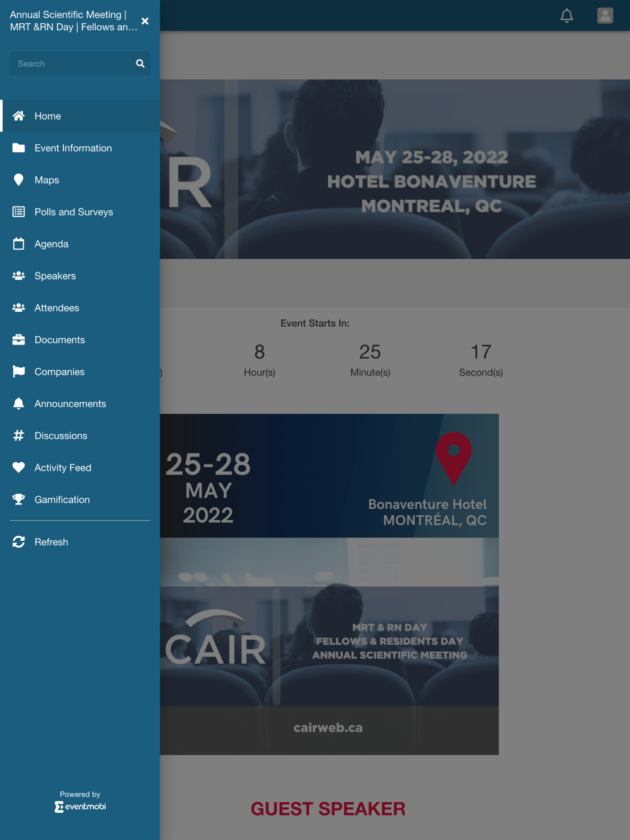Click the Refresh arrows icon
The width and height of the screenshot is (630, 840).
pyautogui.click(x=19, y=542)
